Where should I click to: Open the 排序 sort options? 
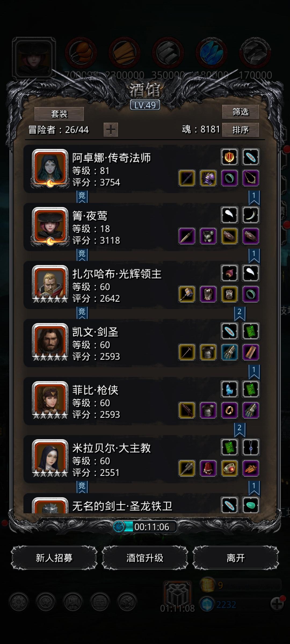240,130
